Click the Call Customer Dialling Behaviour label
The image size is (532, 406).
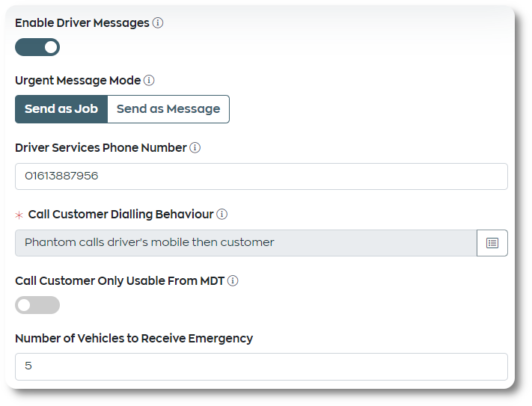(x=120, y=214)
